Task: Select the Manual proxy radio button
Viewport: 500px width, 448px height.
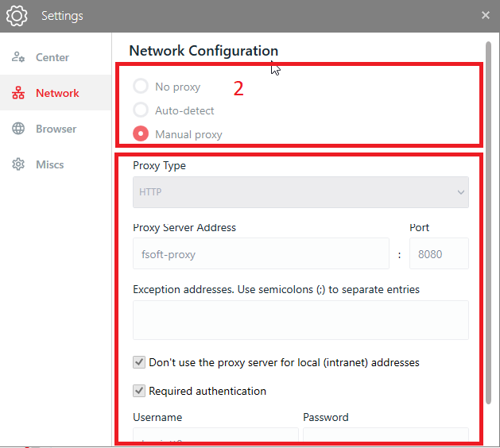Action: (x=141, y=133)
